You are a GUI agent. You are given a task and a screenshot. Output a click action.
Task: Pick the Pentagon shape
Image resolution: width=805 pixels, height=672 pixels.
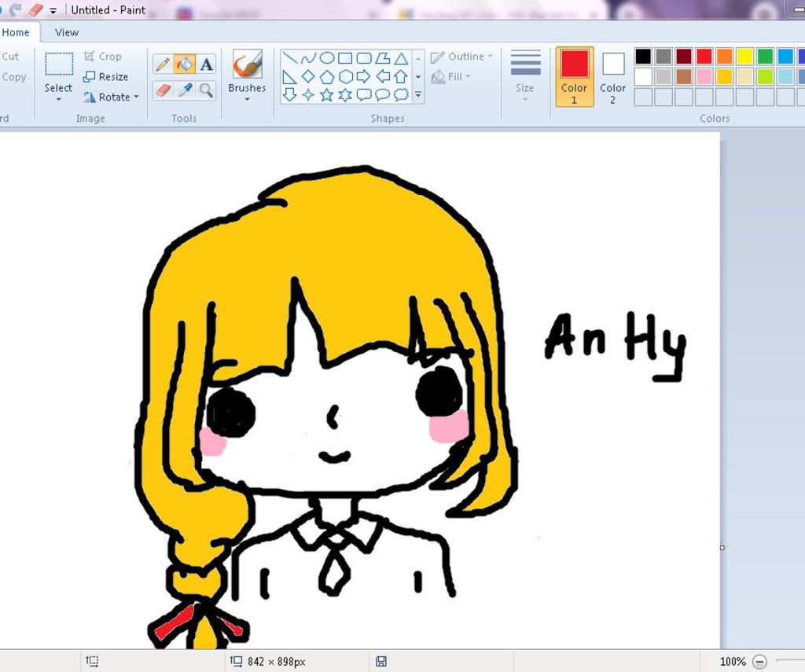[327, 77]
